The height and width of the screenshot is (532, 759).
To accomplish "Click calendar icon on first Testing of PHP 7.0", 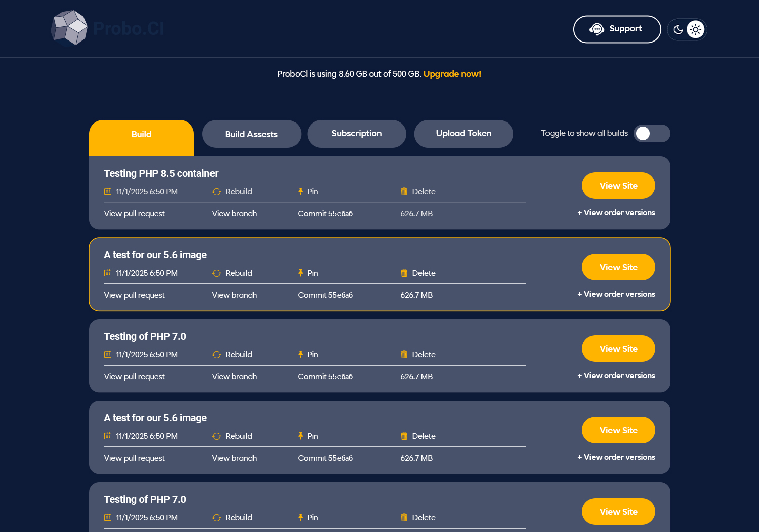I will [108, 354].
